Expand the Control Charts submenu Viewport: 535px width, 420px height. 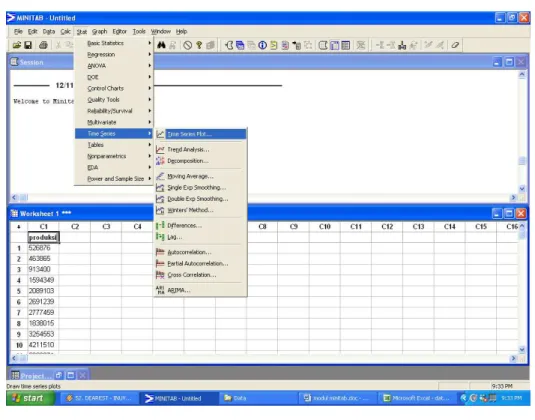(114, 88)
